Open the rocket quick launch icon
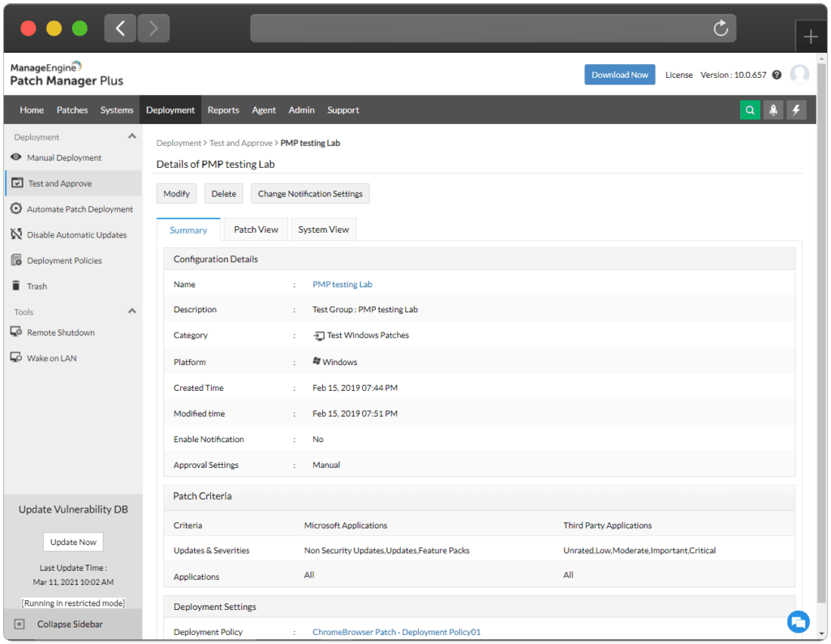 (773, 110)
